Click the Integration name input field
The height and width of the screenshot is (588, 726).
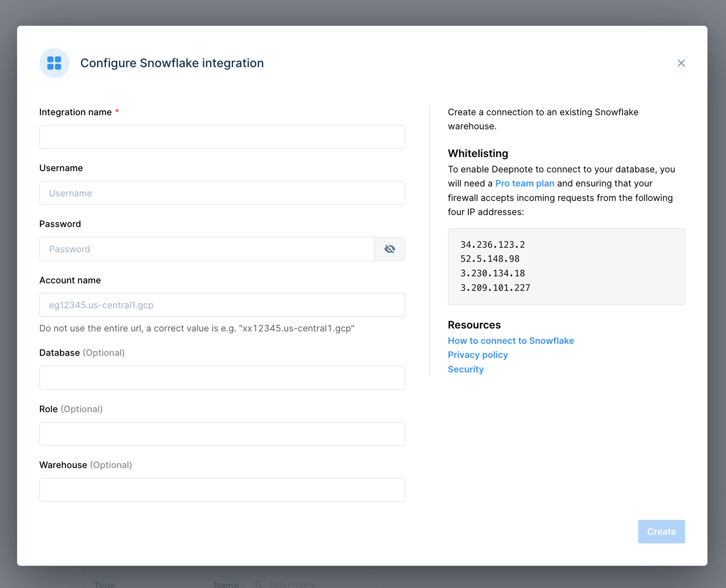click(222, 137)
